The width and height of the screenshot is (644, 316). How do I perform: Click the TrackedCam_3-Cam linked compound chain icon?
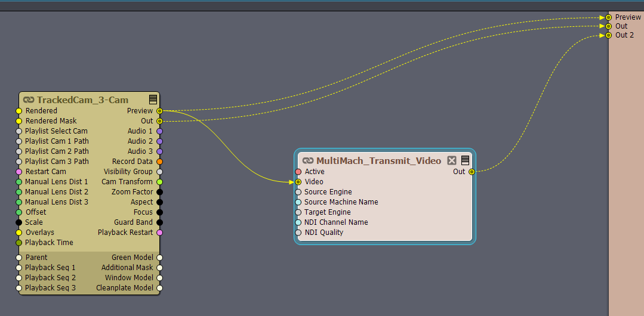29,100
